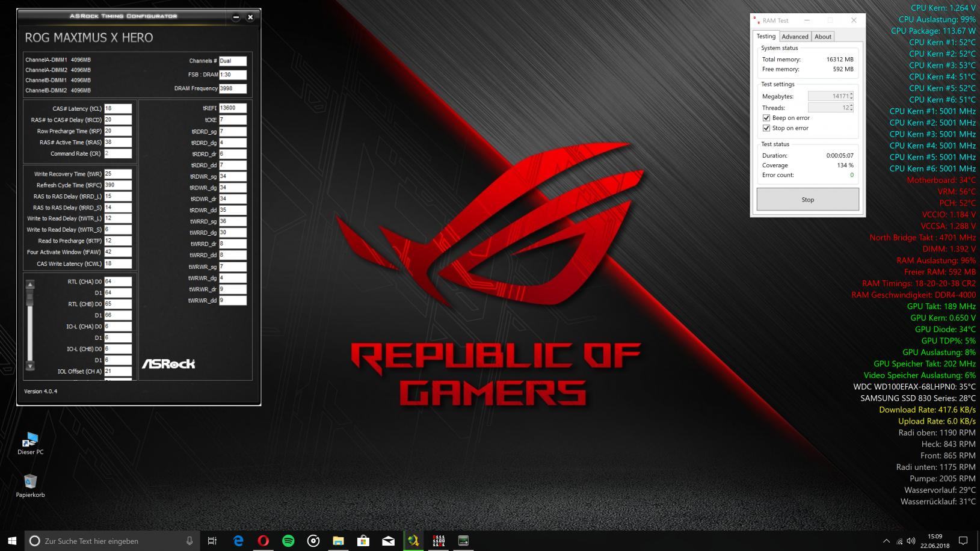Click the tCKE value field
The height and width of the screenshot is (551, 980).
click(x=233, y=120)
